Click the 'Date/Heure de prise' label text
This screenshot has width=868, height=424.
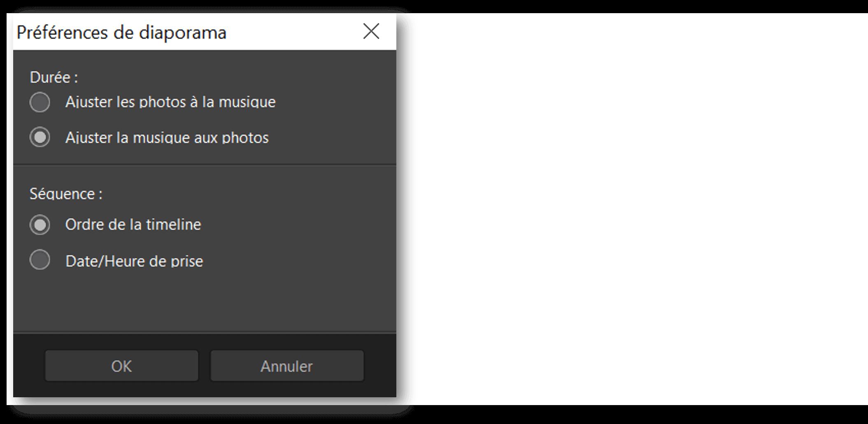134,261
